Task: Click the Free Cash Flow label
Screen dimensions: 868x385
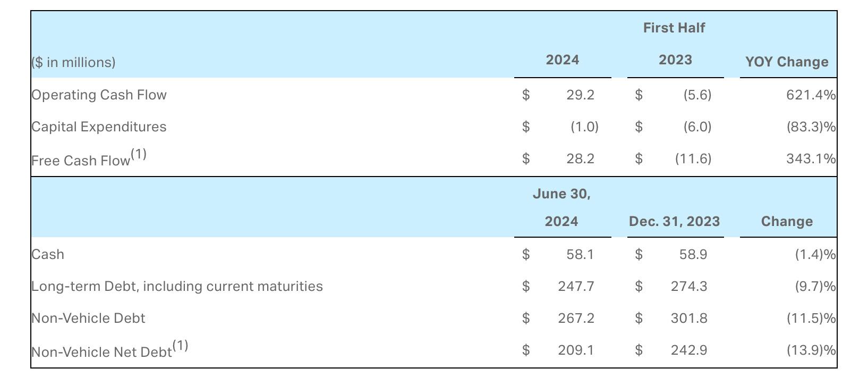Action: 89,158
